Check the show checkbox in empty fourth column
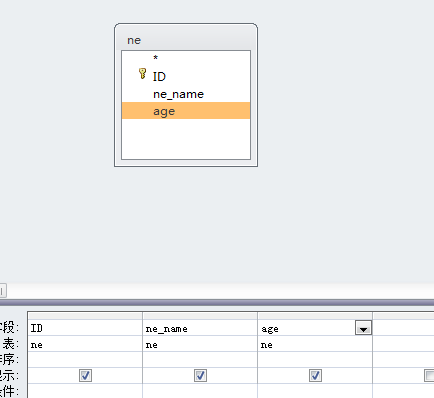The height and width of the screenshot is (398, 434). [429, 376]
